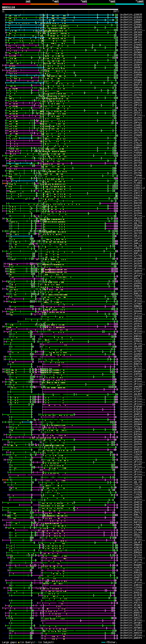The image size is (146, 644).
Task: Select the label UniRef100_Q4LB97
Action: pos(131,394)
